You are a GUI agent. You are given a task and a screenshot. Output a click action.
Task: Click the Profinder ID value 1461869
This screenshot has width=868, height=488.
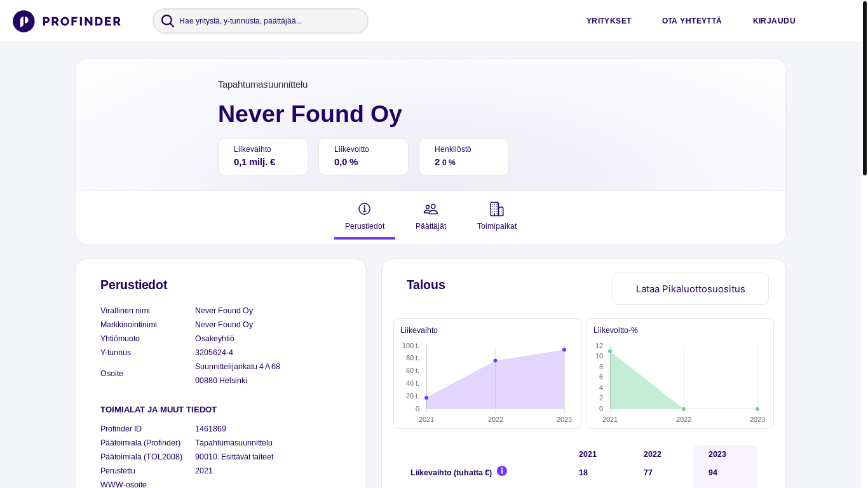tap(210, 429)
